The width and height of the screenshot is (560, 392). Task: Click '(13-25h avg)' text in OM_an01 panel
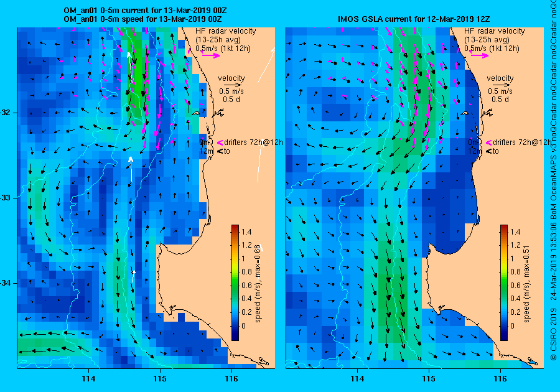coord(218,40)
